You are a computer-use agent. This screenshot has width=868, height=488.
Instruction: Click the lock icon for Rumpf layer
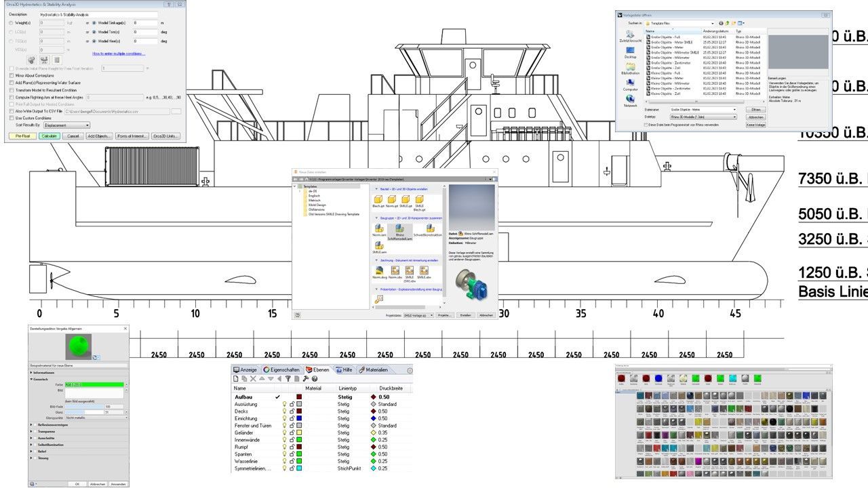pos(292,447)
